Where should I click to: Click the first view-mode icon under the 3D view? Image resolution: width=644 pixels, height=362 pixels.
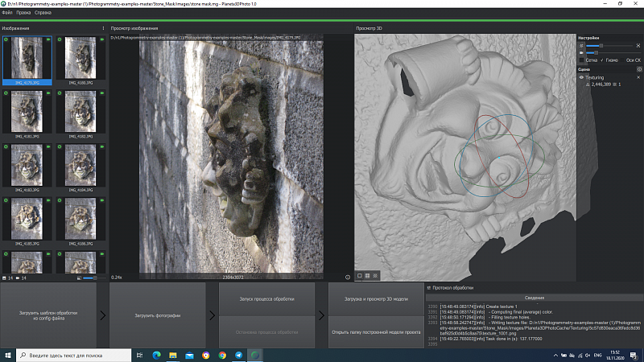tap(359, 276)
